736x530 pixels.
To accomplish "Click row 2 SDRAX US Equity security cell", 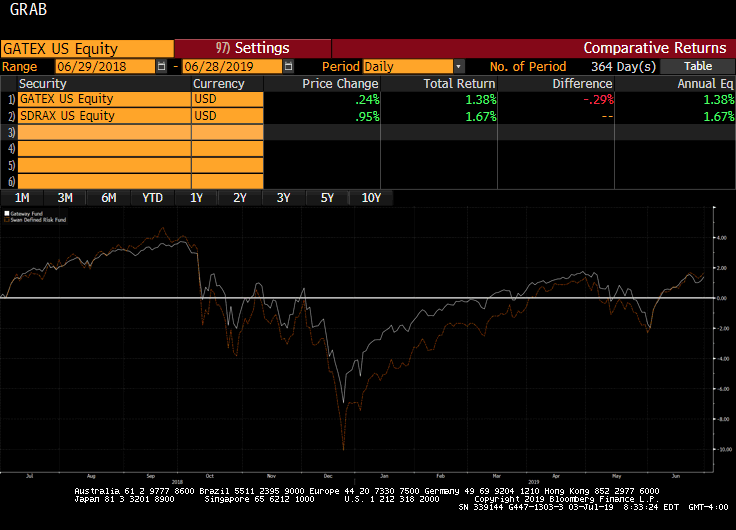I will 104,116.
